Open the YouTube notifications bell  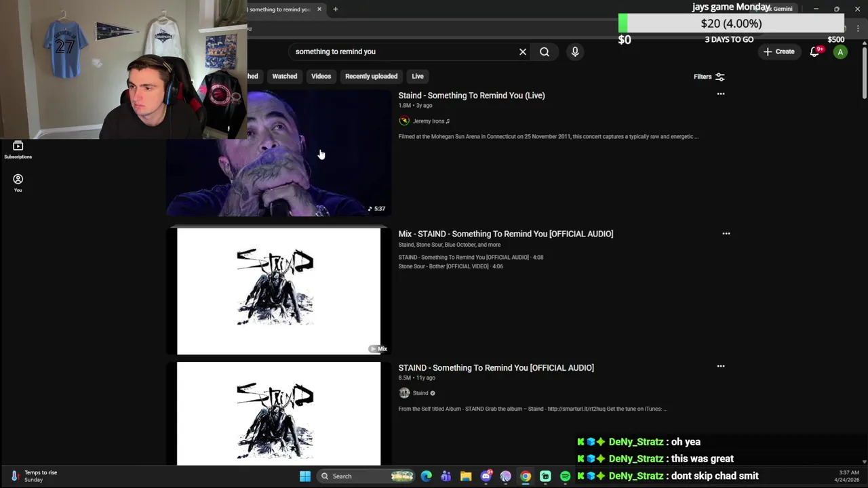tap(816, 52)
